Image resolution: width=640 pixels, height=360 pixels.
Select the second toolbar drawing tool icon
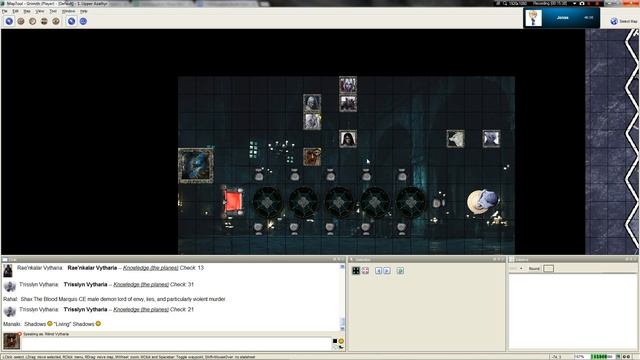[x=21, y=21]
